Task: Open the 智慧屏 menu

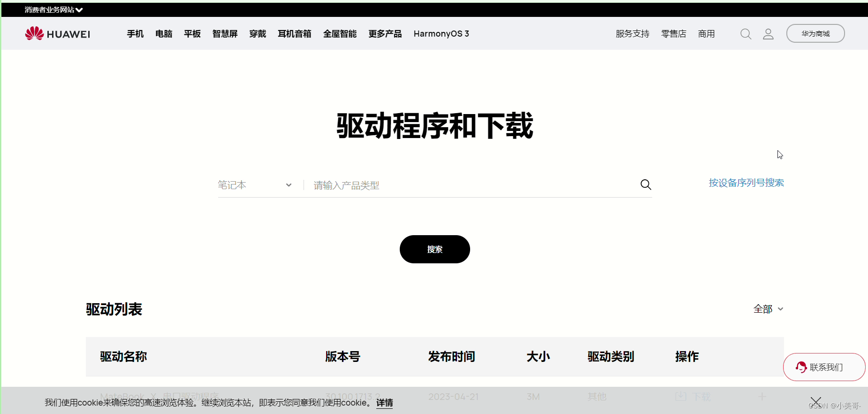Action: [225, 34]
